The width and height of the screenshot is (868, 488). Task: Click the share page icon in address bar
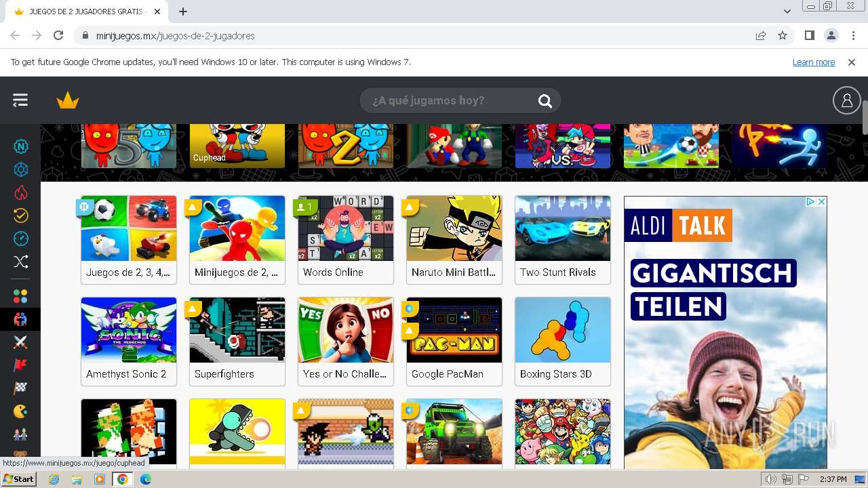tap(761, 35)
